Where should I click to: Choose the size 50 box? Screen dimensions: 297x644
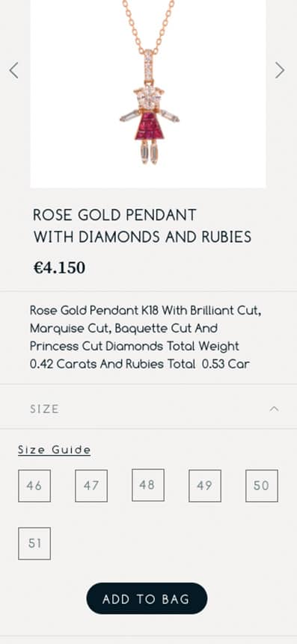pos(262,486)
